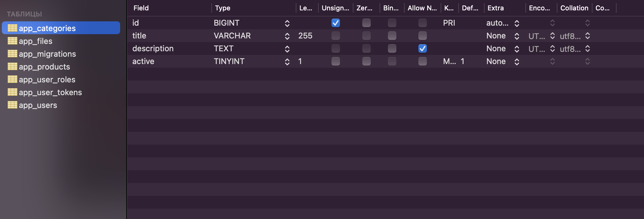Click the app_files table icon
This screenshot has width=644, height=219.
[13, 41]
